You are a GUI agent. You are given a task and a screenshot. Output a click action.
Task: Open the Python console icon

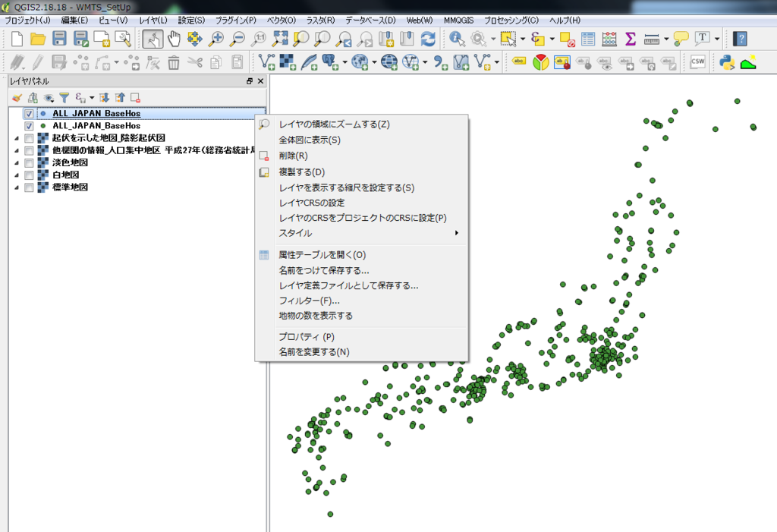(x=726, y=62)
